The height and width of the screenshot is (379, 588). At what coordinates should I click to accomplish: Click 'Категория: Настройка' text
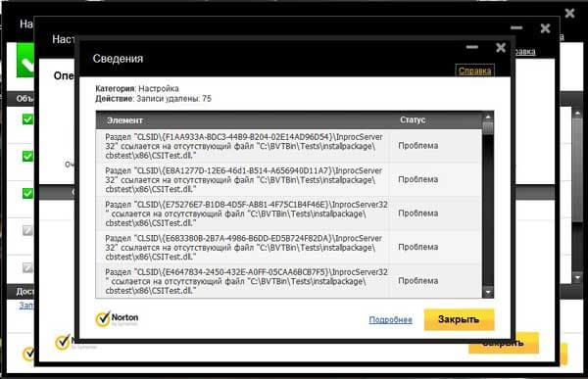click(137, 88)
